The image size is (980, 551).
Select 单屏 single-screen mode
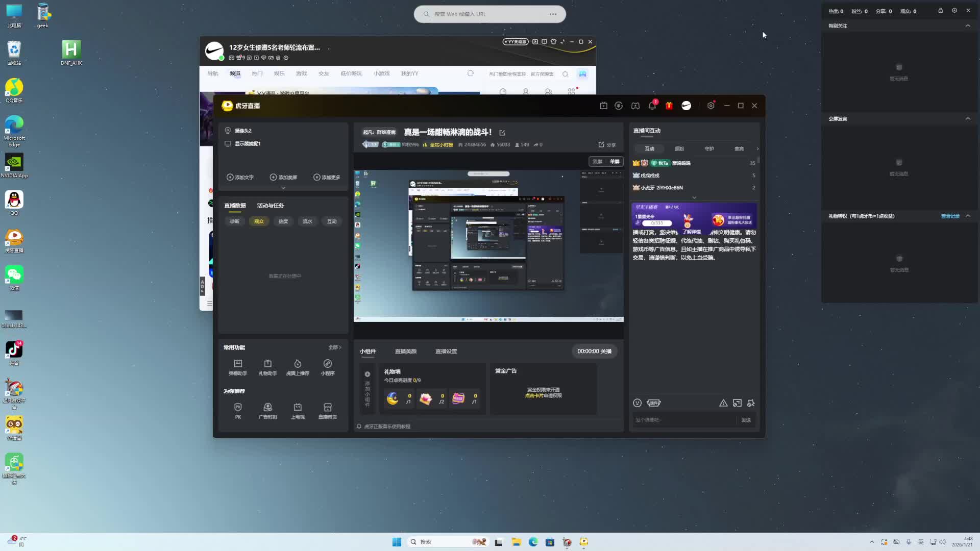[x=615, y=162]
